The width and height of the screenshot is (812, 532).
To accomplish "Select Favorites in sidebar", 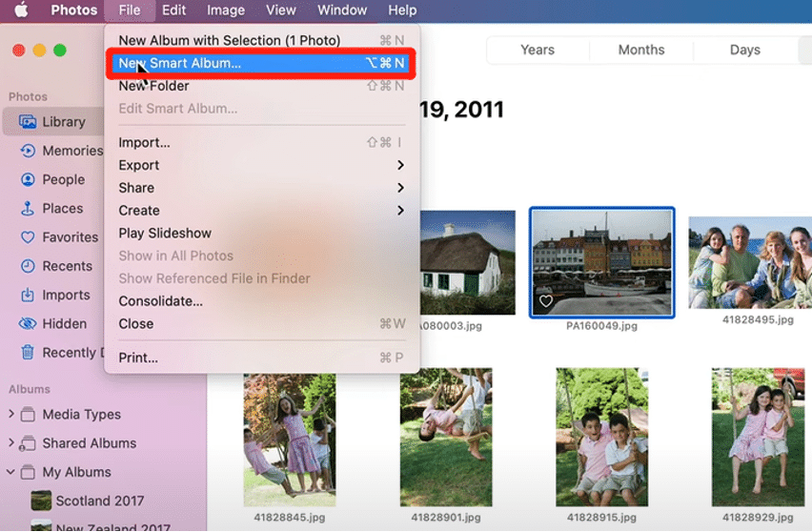I will pyautogui.click(x=54, y=237).
